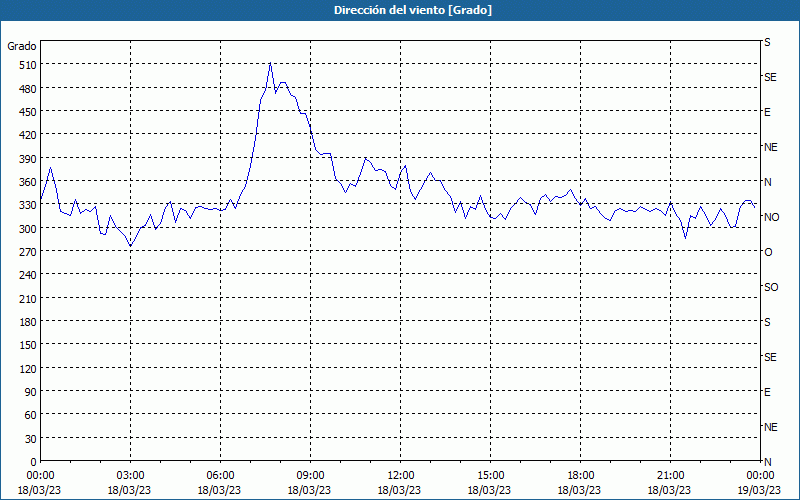Select the O compass label on right axis
Screen dimensions: 800x500
click(768, 252)
